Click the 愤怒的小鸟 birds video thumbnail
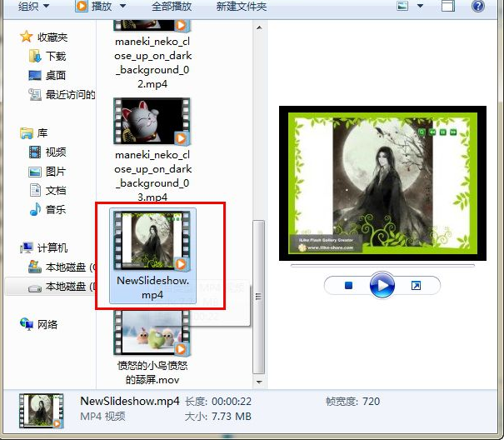The image size is (504, 440). click(152, 333)
